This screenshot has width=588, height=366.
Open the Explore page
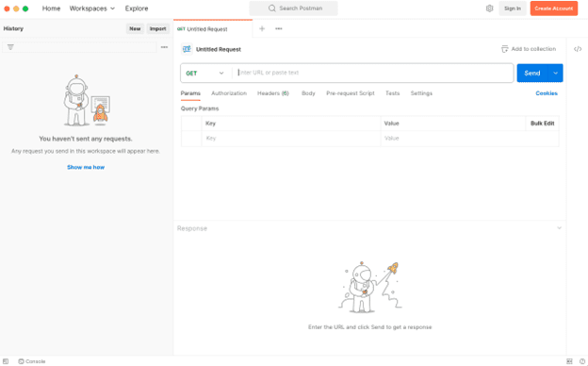(x=137, y=8)
